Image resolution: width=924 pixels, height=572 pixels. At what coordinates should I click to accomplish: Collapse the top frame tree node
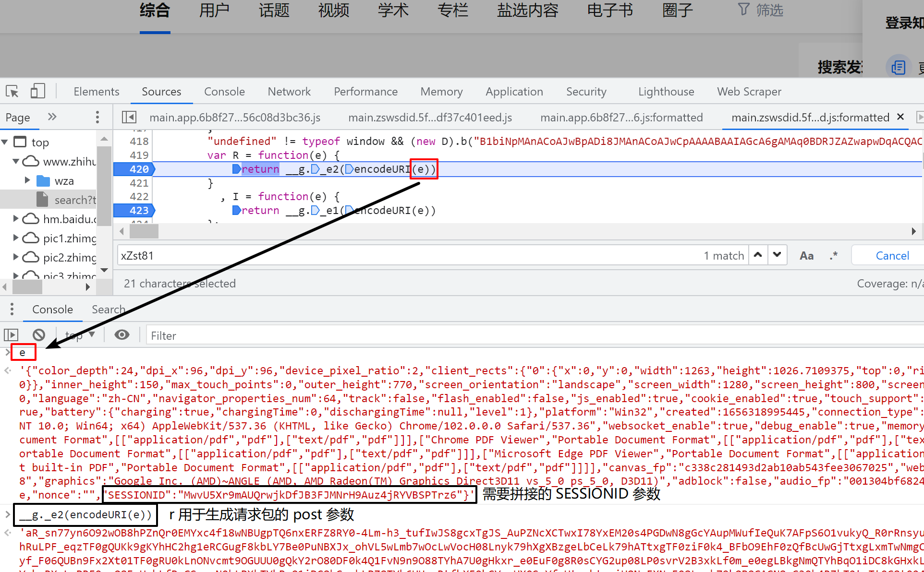(5, 142)
